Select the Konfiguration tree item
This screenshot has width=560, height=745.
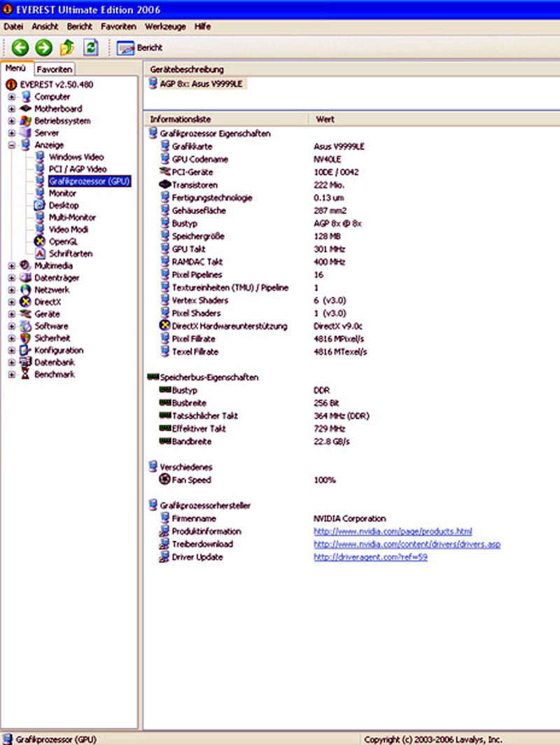(59, 350)
